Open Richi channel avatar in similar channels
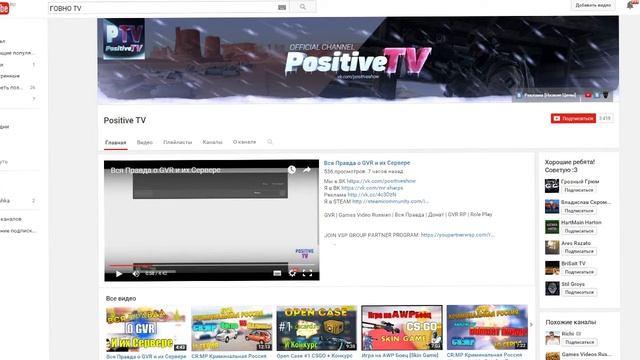This screenshot has width=640, height=360. [552, 338]
